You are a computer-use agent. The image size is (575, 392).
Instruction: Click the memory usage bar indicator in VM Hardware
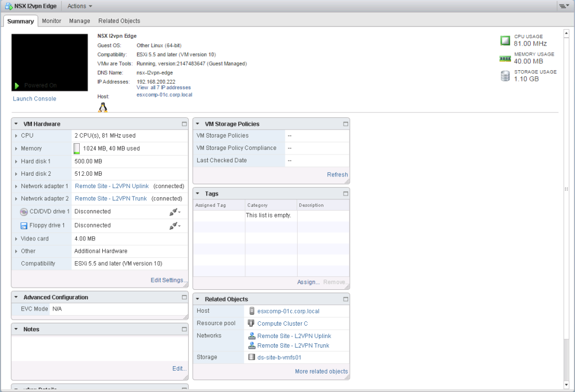pos(76,148)
